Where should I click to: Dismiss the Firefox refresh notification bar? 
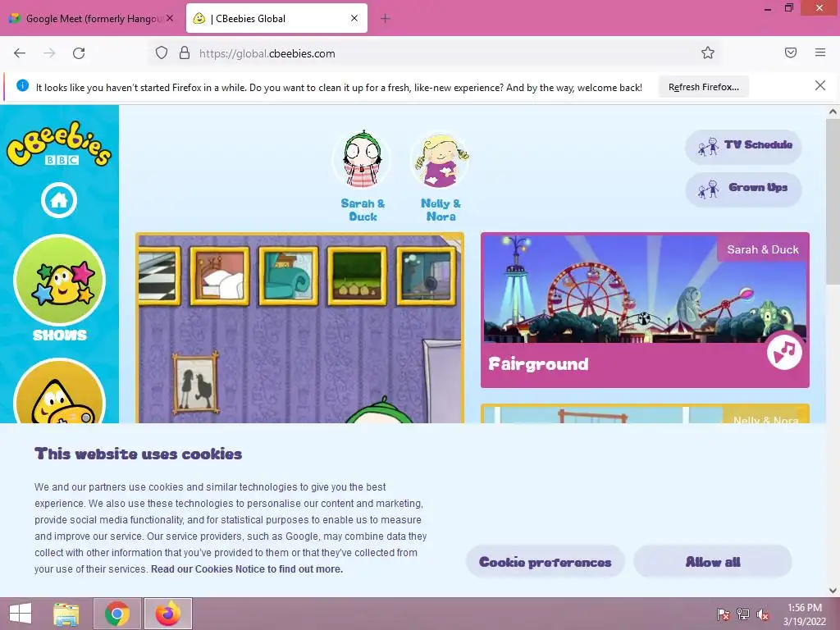pos(820,85)
